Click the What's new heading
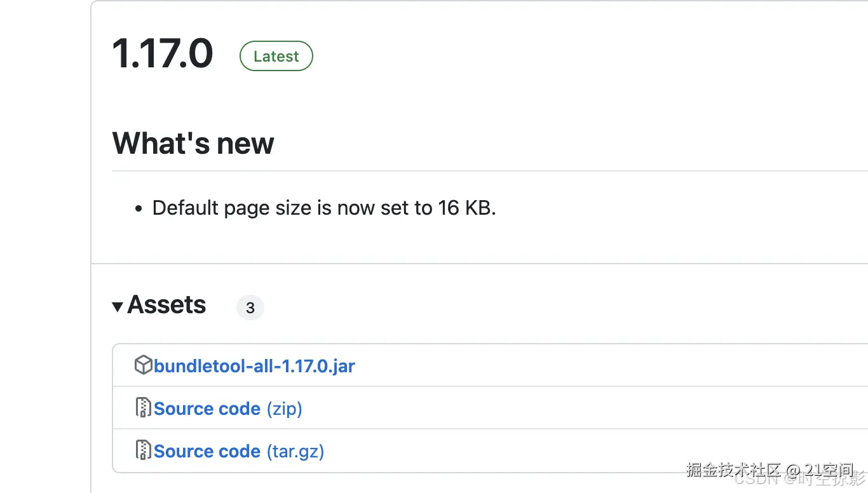Image resolution: width=868 pixels, height=493 pixels. tap(193, 143)
